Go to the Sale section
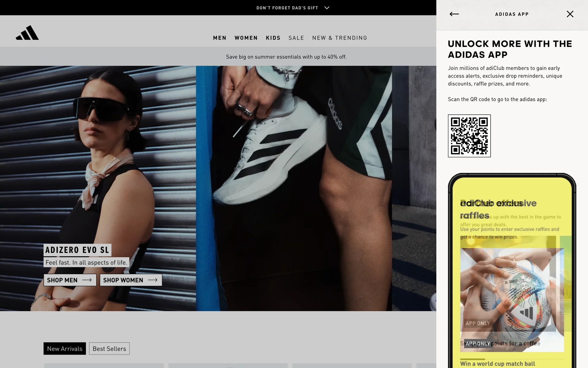The height and width of the screenshot is (368, 588). (x=296, y=38)
